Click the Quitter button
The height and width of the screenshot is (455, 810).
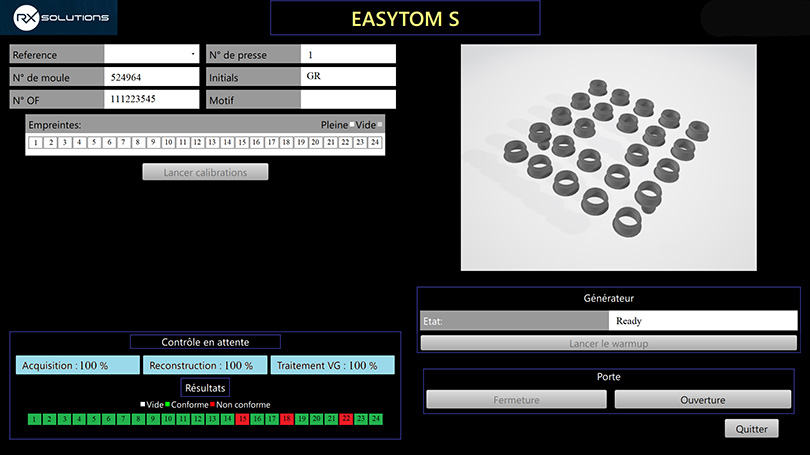(x=752, y=429)
